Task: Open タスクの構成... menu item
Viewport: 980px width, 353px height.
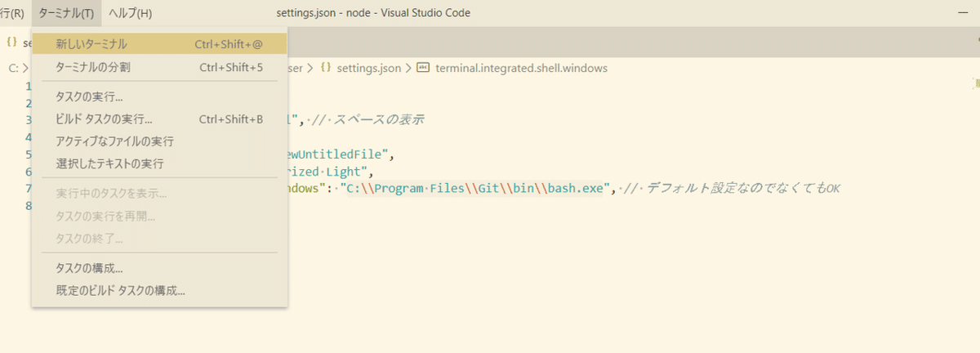Action: 88,268
